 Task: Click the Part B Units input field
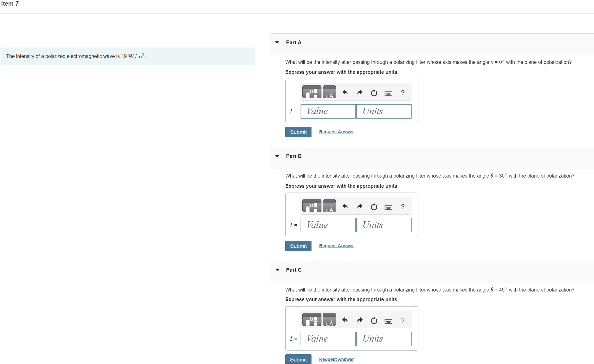[x=384, y=225]
